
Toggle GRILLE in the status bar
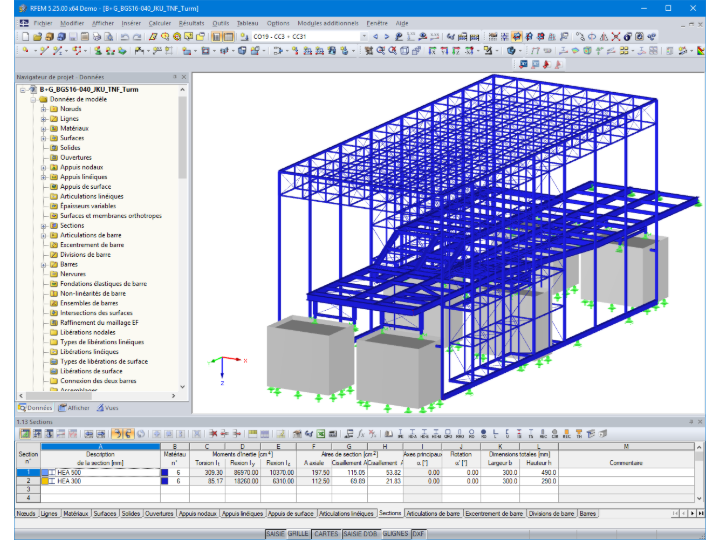pos(298,534)
